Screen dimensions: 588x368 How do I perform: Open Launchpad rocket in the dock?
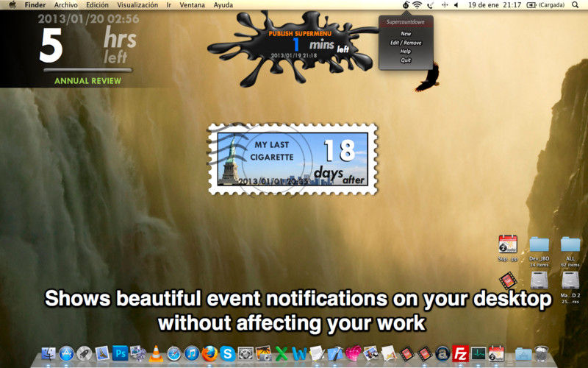click(84, 353)
